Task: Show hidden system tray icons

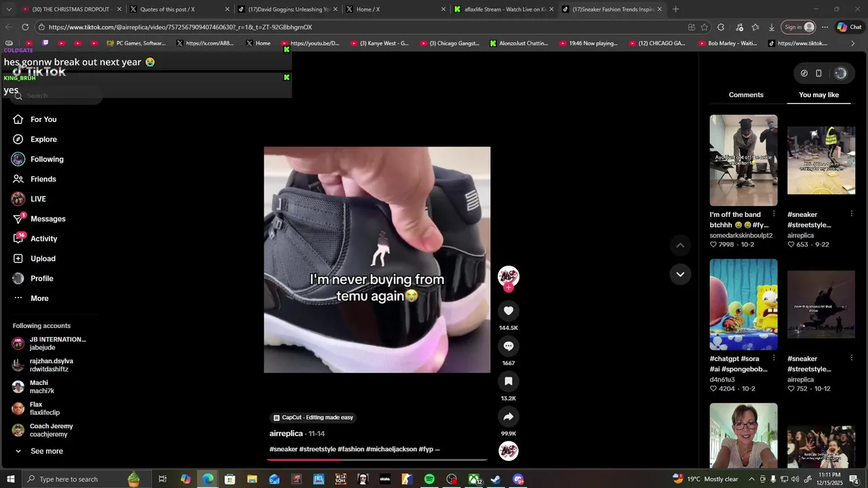Action: coord(752,479)
